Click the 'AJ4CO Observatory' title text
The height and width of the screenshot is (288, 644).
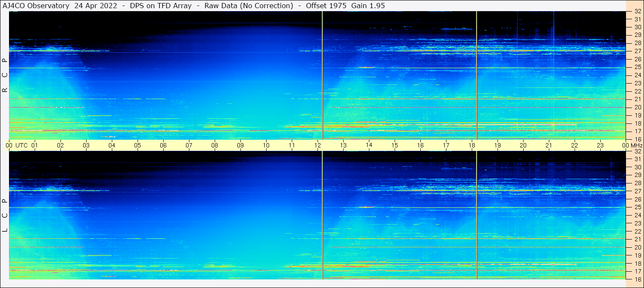36,6
